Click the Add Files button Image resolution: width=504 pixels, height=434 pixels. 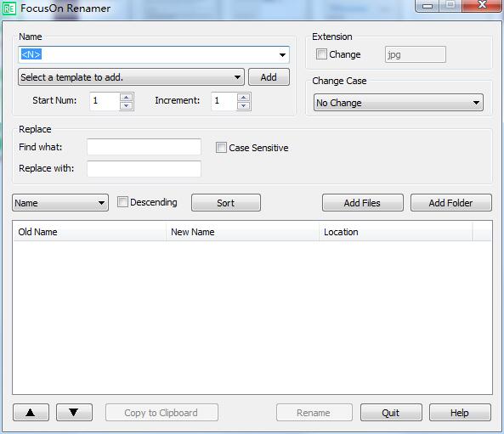[362, 203]
